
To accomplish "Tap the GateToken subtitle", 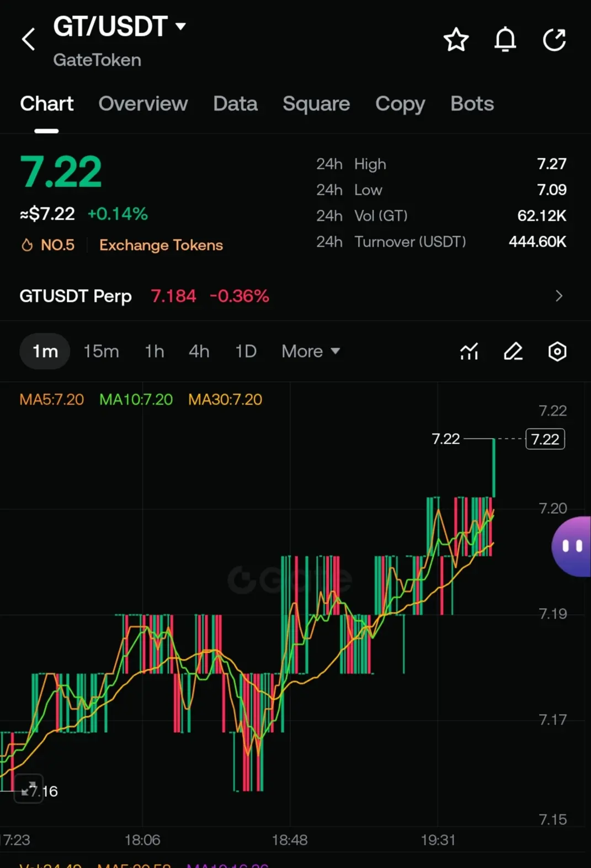I will tap(97, 60).
